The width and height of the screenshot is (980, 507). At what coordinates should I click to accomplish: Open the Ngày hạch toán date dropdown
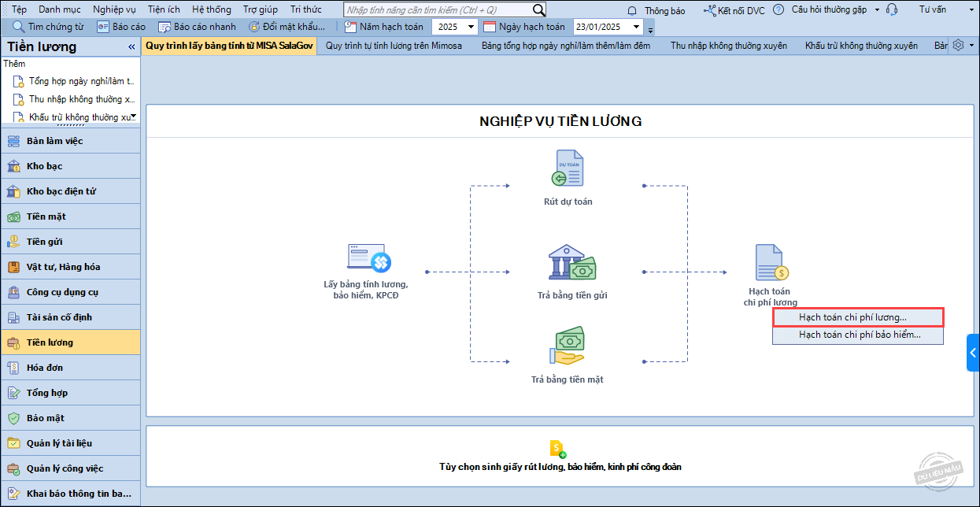[636, 27]
